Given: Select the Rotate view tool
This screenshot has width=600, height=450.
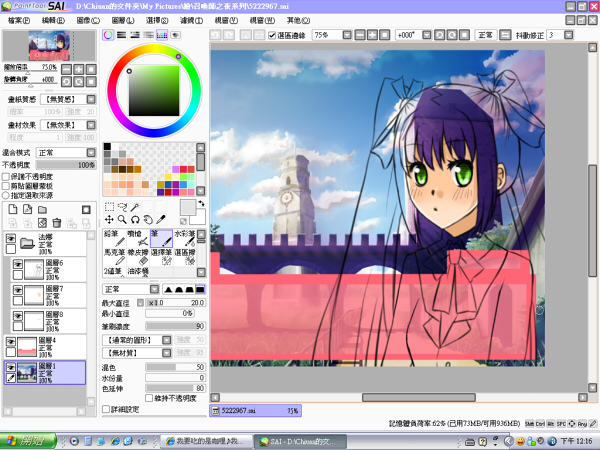Looking at the screenshot, I should pos(135,220).
